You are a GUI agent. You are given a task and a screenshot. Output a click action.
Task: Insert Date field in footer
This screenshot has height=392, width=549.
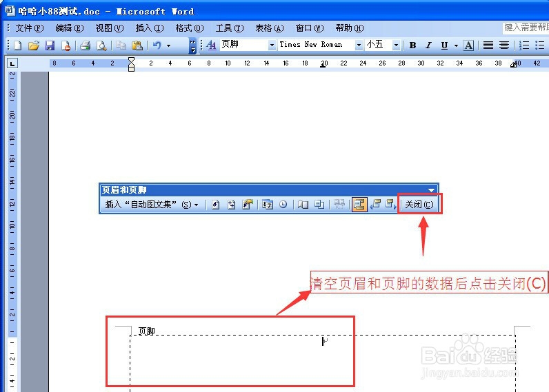268,204
